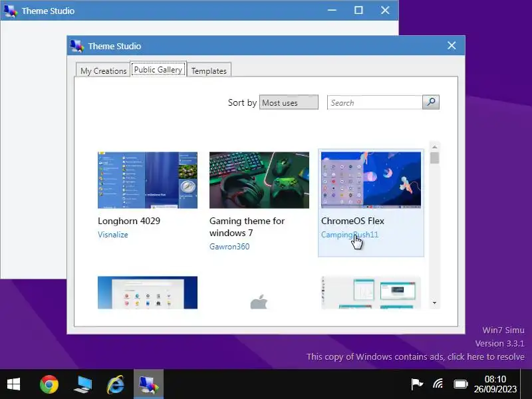The width and height of the screenshot is (532, 399).
Task: Open the clock showing 08:10
Action: point(495,384)
